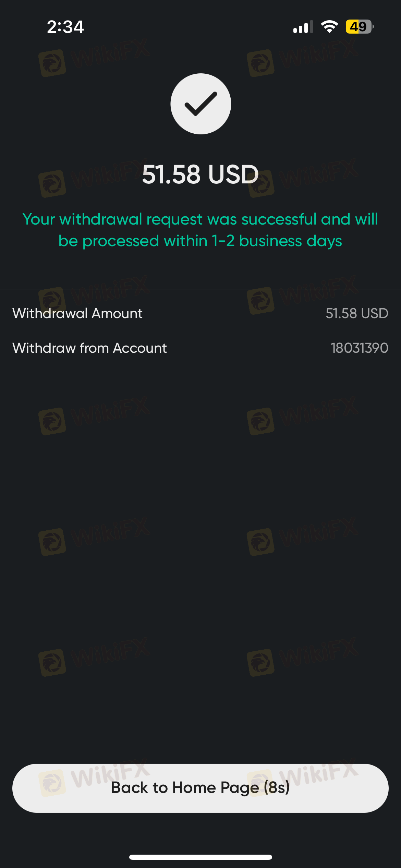Tap the account number 18031390

pos(359,348)
